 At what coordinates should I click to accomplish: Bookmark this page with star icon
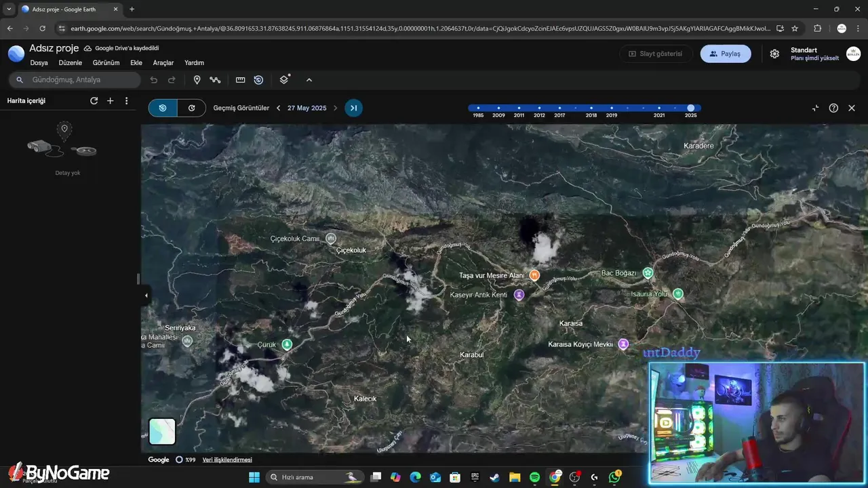coord(795,28)
